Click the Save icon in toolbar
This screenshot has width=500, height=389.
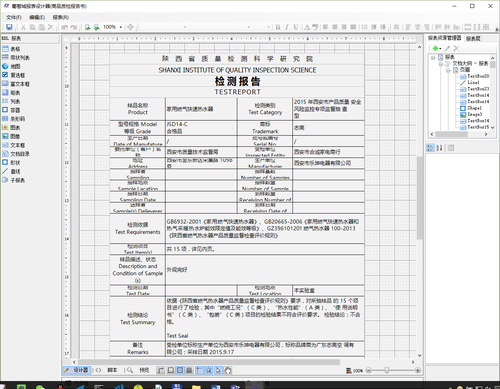click(9, 27)
